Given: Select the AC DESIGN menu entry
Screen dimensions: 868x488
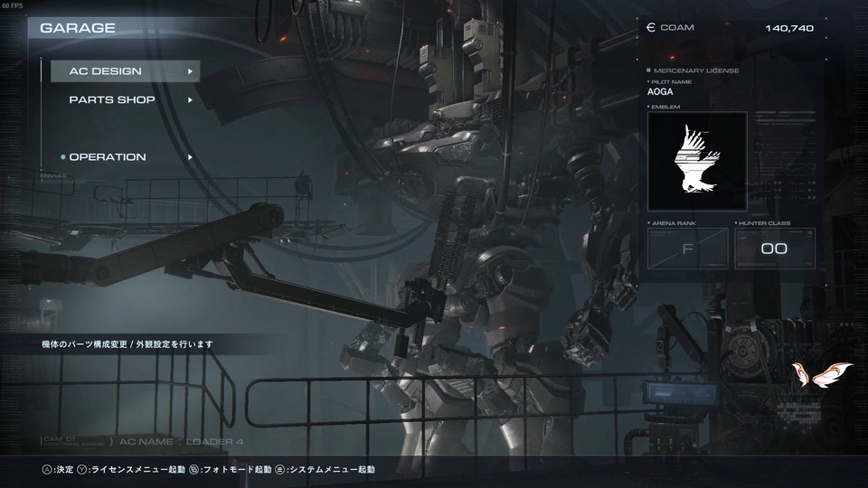Looking at the screenshot, I should pyautogui.click(x=125, y=71).
